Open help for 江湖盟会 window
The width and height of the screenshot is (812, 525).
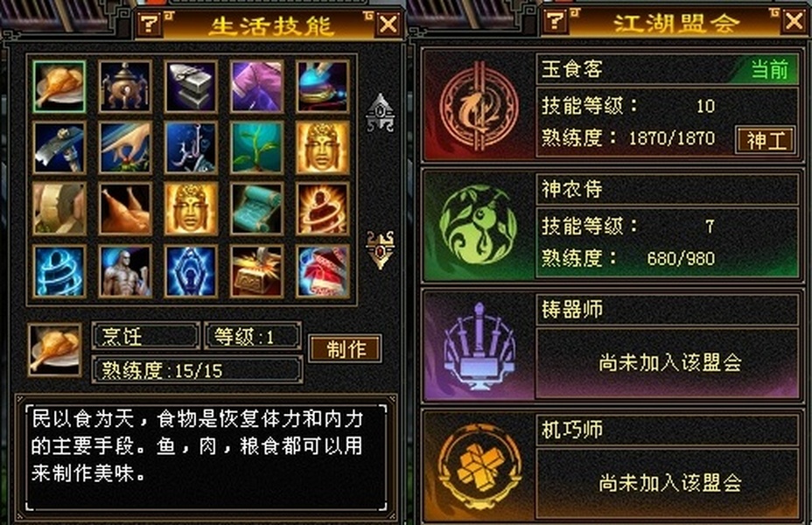click(x=555, y=21)
